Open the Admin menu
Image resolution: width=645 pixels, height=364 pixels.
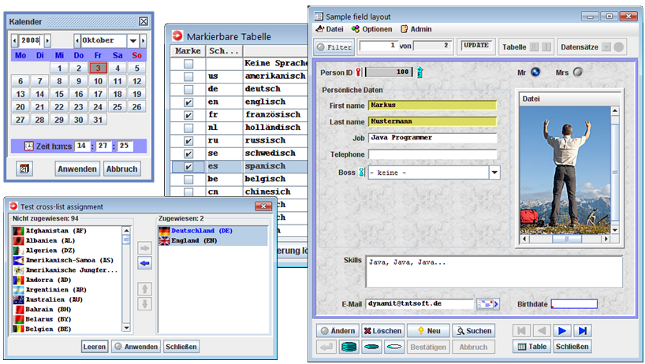click(x=416, y=29)
